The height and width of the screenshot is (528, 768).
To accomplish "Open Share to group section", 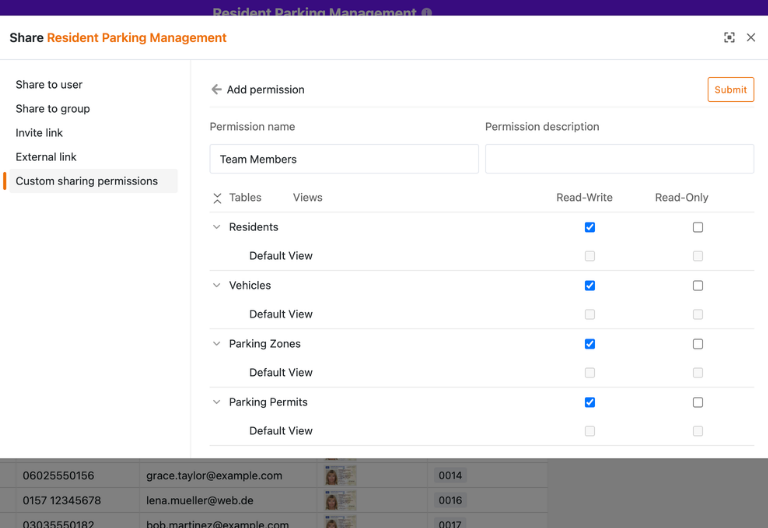I will coord(53,109).
